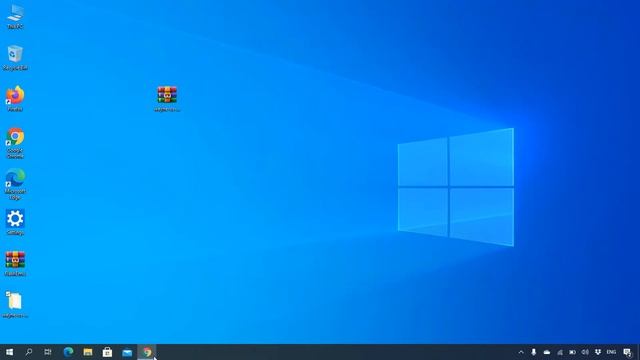The height and width of the screenshot is (360, 640).
Task: Click the Dropbox tray icon
Action: (x=598, y=352)
